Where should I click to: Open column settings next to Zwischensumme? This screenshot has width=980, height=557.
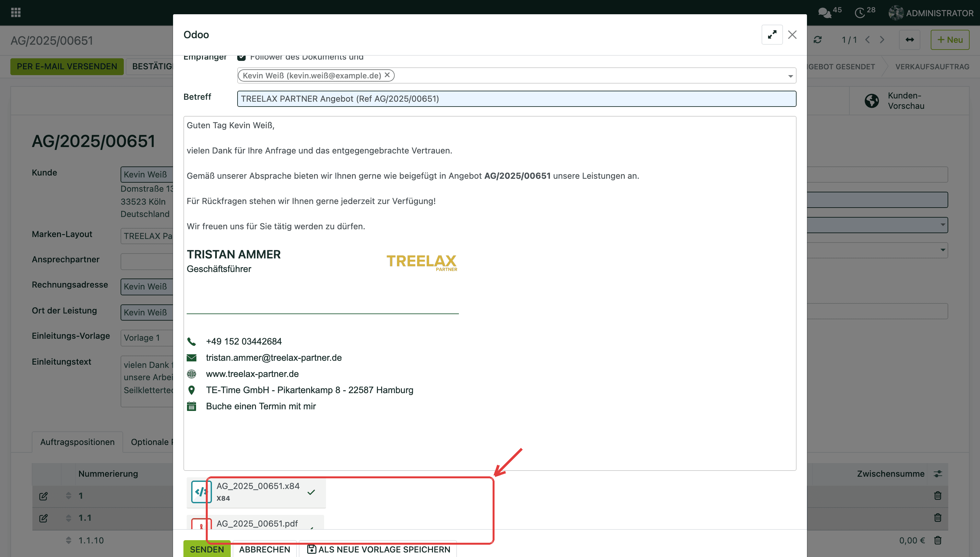938,473
